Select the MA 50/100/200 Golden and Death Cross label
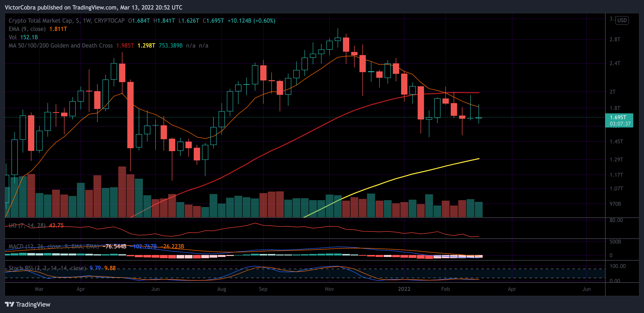The height and width of the screenshot is (313, 644). click(61, 45)
